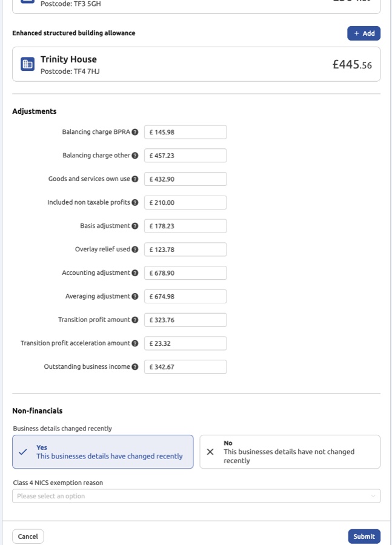392x545 pixels.
Task: Show help for Averaging adjustment
Action: 135,297
